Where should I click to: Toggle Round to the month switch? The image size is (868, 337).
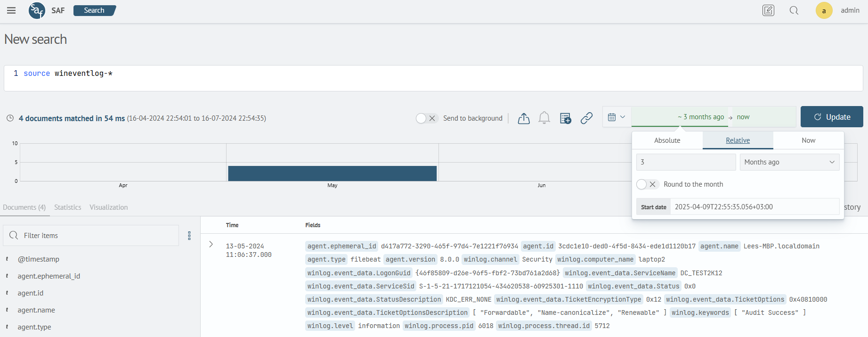(647, 184)
